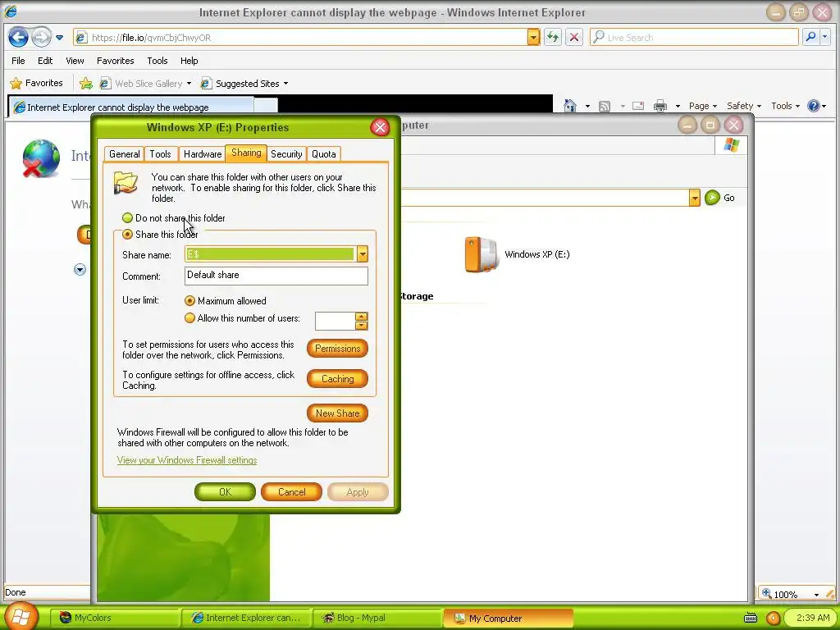Open IE zoom level 100% control
The width and height of the screenshot is (840, 630).
point(792,594)
